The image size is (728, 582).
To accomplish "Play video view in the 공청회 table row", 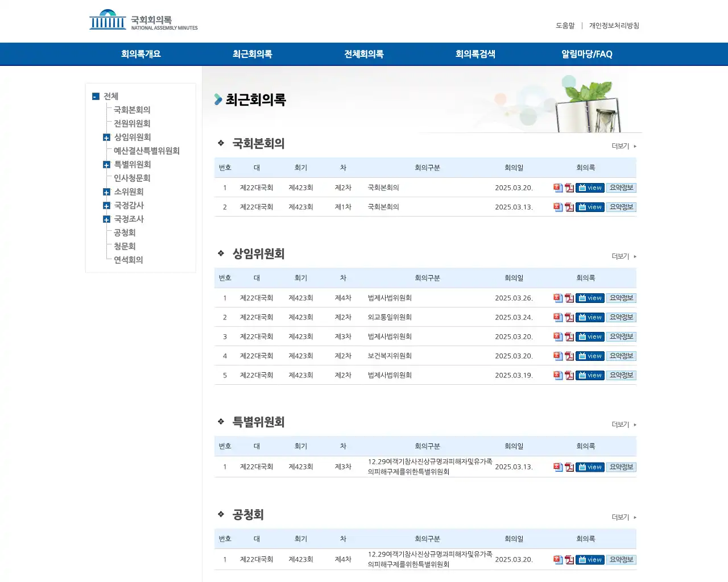I will 590,560.
